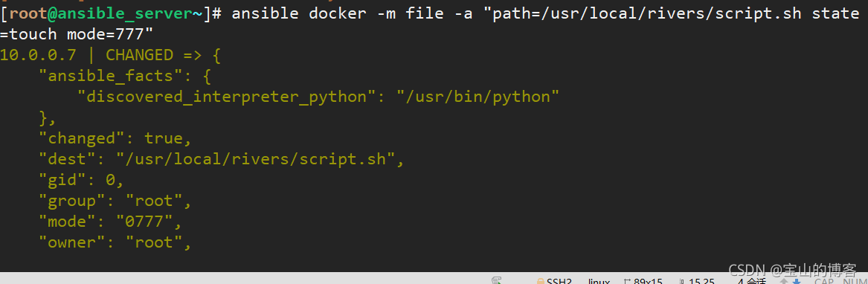Click the /usr/bin/python interpreter path text
This screenshot has width=868, height=284.
pos(478,97)
